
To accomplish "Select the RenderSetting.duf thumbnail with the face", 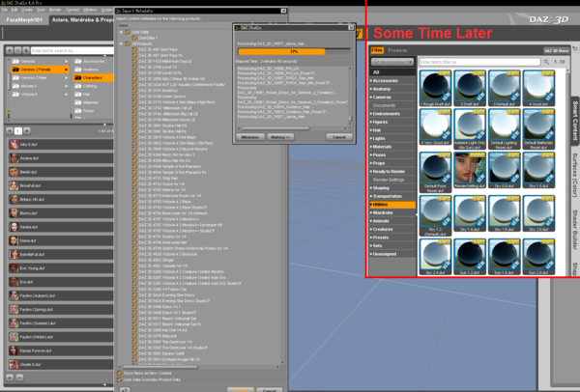I will click(x=470, y=170).
